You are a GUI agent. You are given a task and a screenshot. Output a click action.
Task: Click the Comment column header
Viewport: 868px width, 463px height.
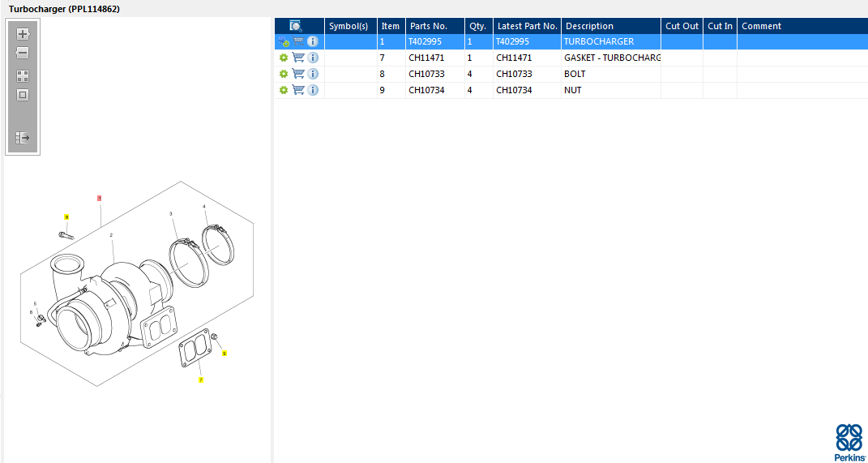coord(802,26)
